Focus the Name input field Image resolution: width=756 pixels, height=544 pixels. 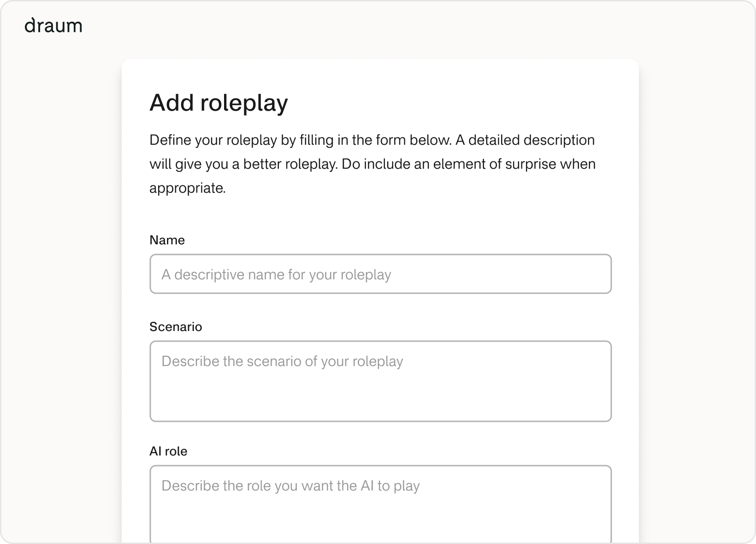pyautogui.click(x=380, y=274)
